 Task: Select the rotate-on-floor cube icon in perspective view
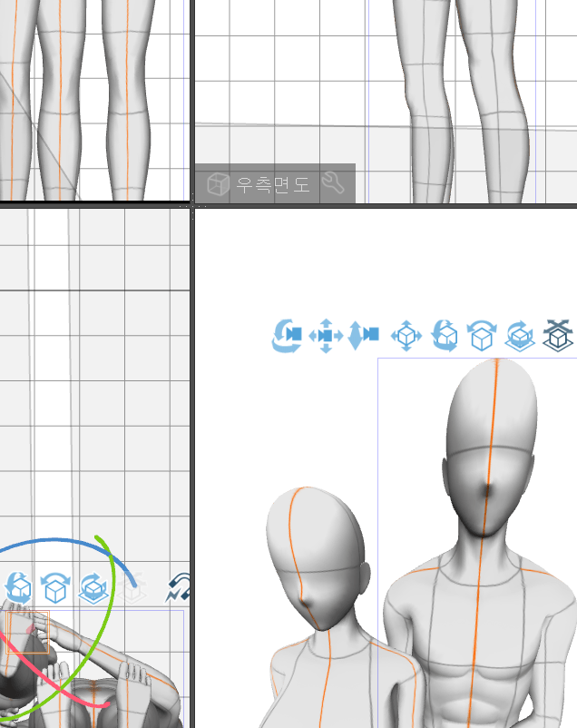coord(520,337)
